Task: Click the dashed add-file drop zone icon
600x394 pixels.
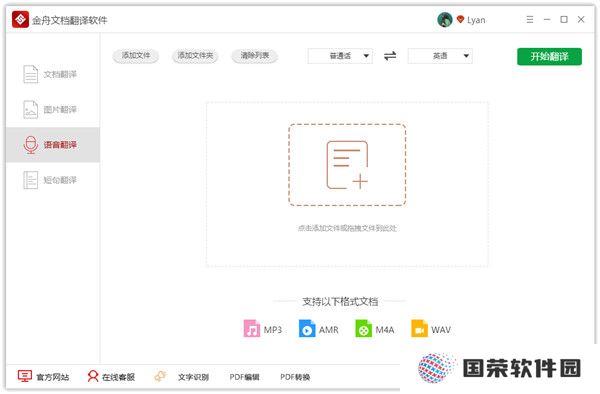Action: coord(347,165)
